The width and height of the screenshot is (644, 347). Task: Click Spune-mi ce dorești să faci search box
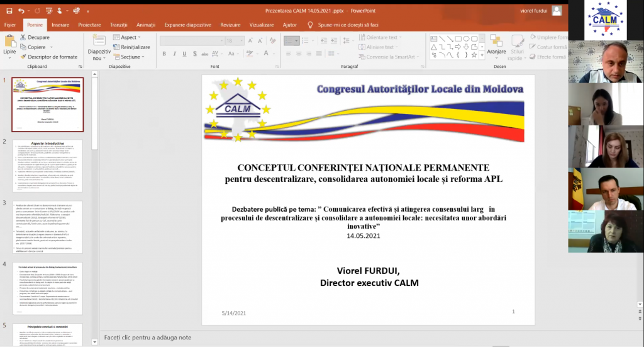tap(348, 25)
